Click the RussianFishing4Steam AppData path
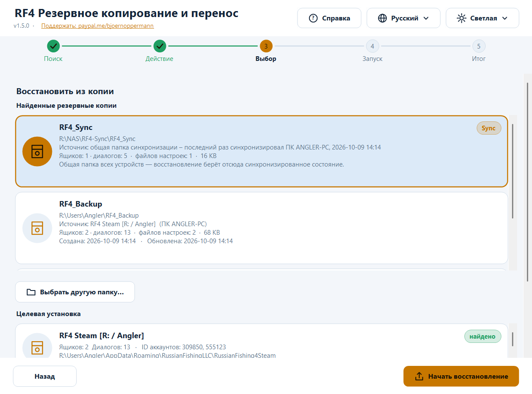 (167, 355)
